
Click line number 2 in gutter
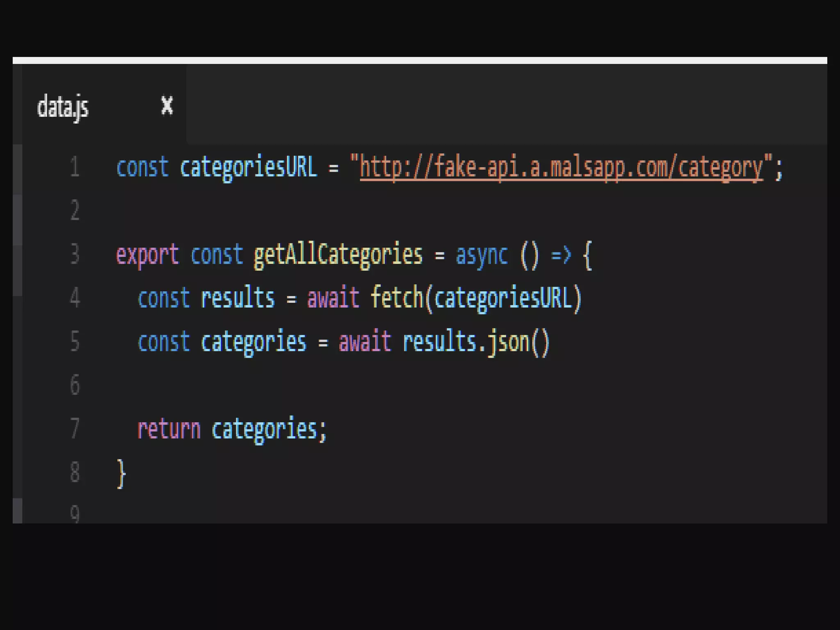click(75, 210)
